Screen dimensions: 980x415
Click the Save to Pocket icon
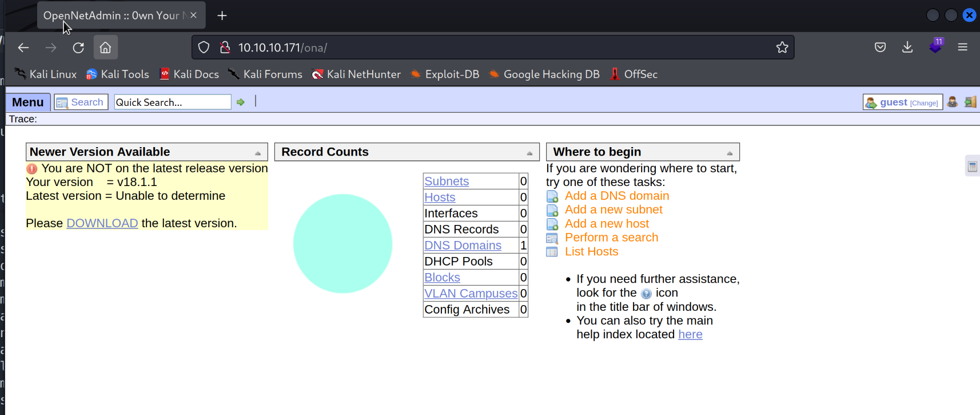click(880, 48)
